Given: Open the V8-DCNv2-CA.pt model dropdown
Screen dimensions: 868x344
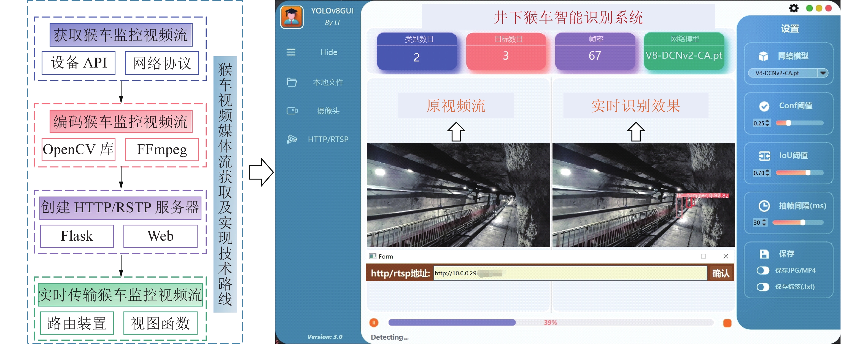Looking at the screenshot, I should [823, 73].
